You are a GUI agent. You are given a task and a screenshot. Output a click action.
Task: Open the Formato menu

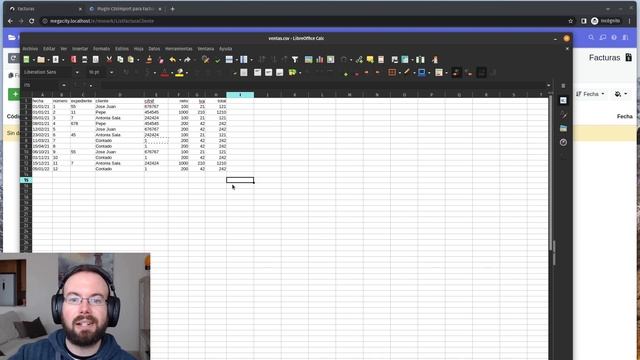point(101,49)
